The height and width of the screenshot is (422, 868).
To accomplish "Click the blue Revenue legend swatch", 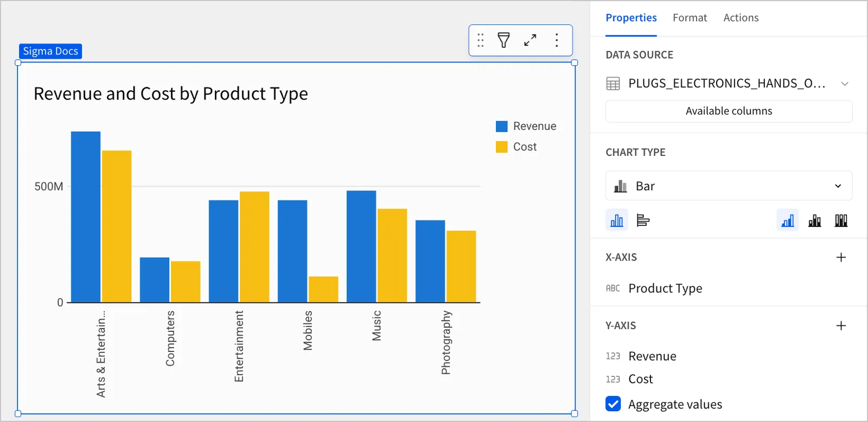I will click(x=502, y=127).
